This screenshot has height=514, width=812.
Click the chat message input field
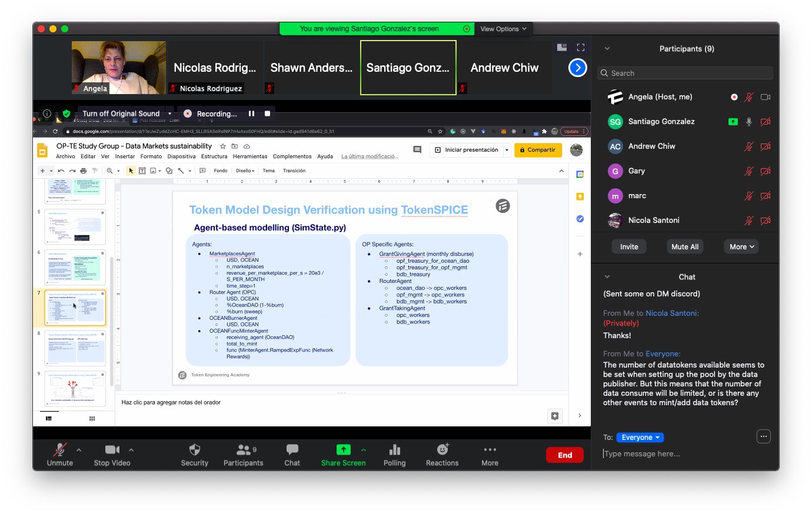(x=685, y=453)
